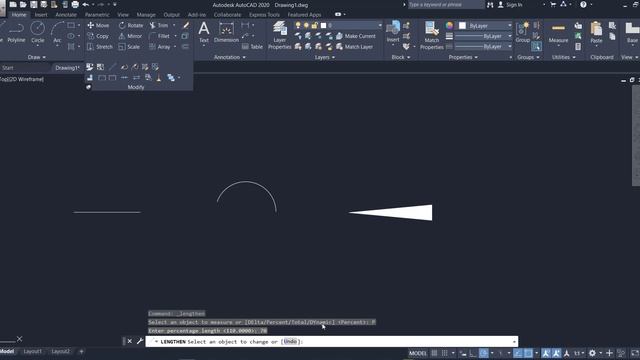Click the Insert block tool

click(393, 32)
